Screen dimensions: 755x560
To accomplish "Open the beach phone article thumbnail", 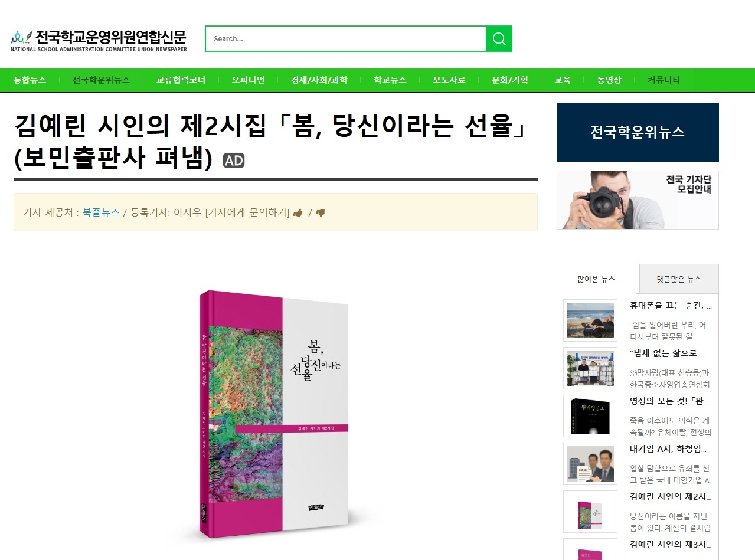I will click(590, 320).
